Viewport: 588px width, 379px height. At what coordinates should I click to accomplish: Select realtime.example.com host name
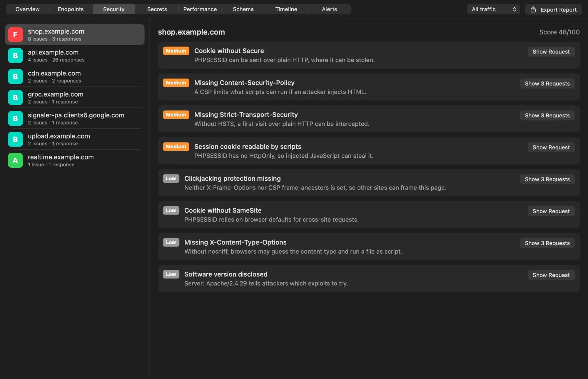61,157
